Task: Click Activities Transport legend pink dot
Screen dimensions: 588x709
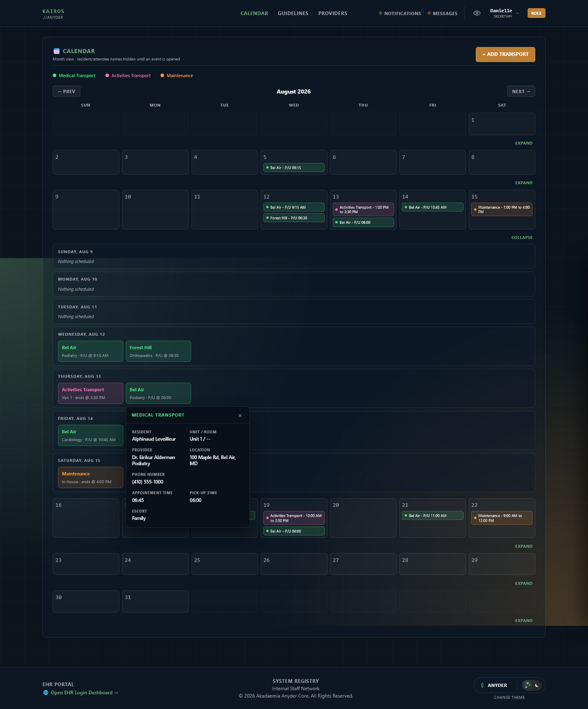Action: click(107, 76)
